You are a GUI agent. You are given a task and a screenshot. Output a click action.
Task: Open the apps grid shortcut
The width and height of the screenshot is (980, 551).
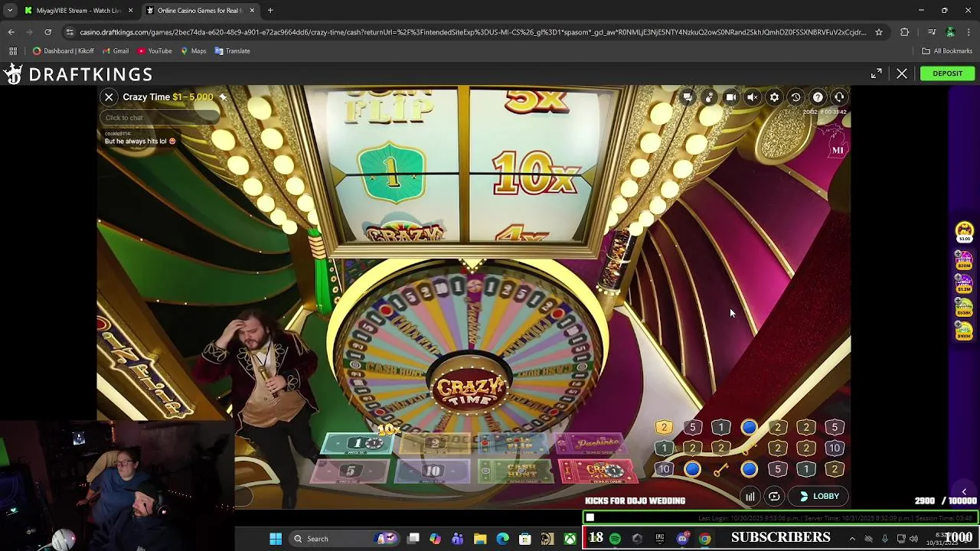pyautogui.click(x=13, y=51)
